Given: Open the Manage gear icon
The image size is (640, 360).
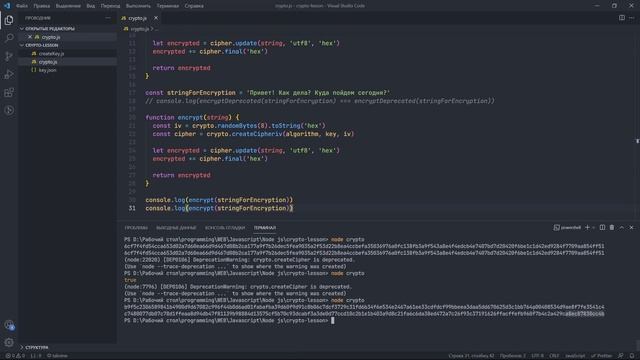Looking at the screenshot, I should tap(9, 342).
